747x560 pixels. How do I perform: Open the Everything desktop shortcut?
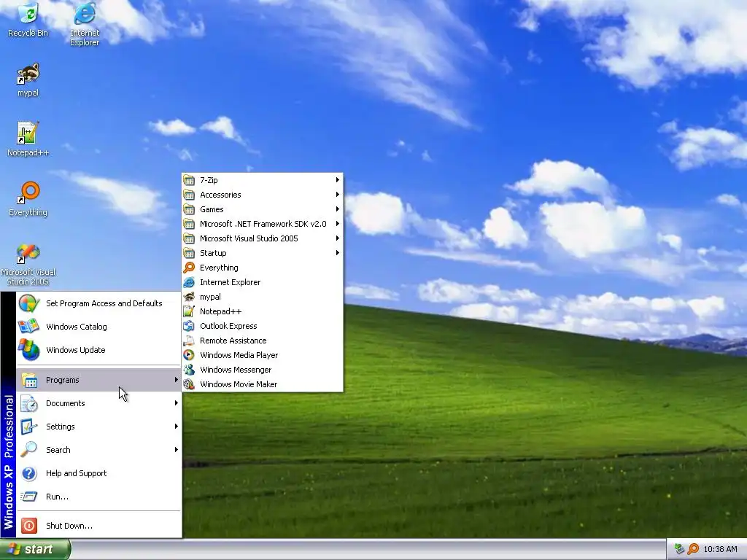[x=28, y=198]
